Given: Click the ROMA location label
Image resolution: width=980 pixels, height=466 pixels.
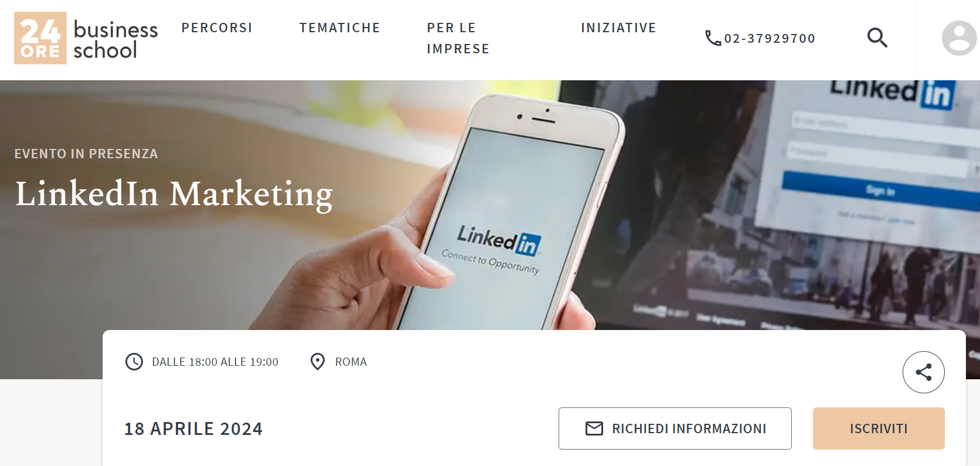Looking at the screenshot, I should [351, 362].
